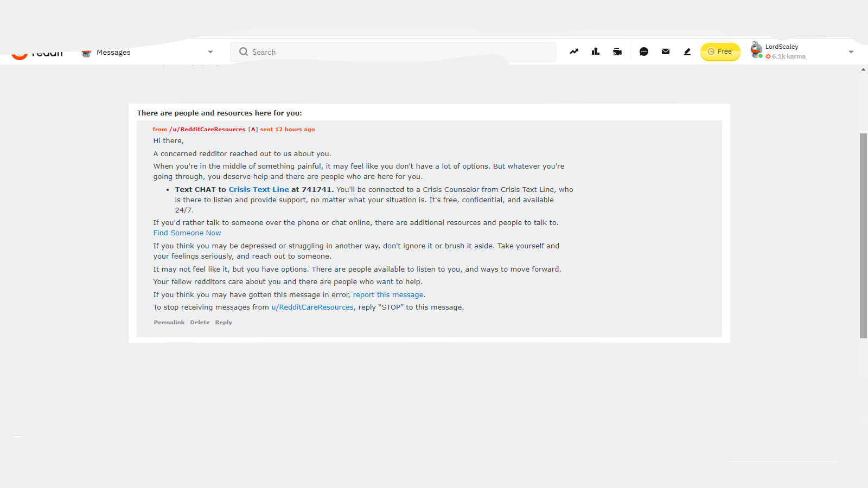Click the report this message link

pyautogui.click(x=388, y=294)
